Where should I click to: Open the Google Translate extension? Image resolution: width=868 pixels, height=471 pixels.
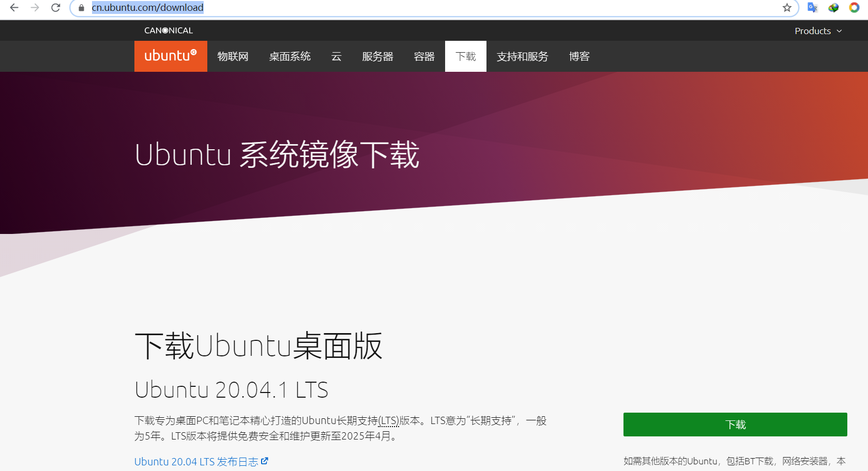(812, 8)
